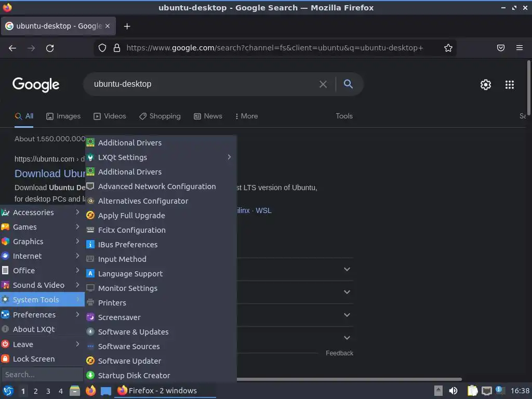This screenshot has width=532, height=399.
Task: Launch Apply Full Upgrade
Action: [x=161, y=216]
